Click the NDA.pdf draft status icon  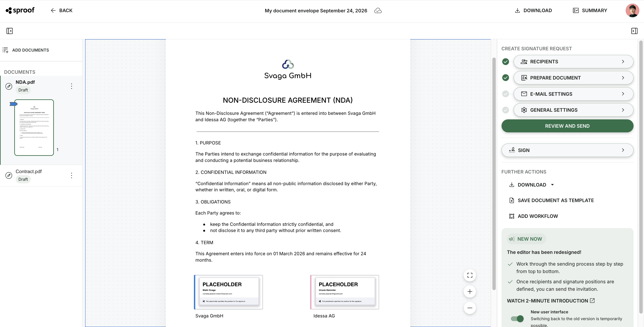point(9,86)
